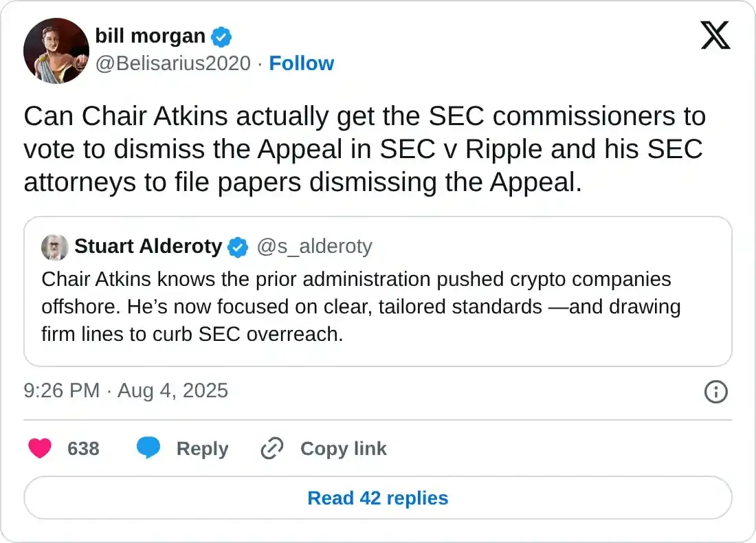Open the 9:26 PM Aug 4, 2025 timestamp
Viewport: 756px width, 543px height.
pyautogui.click(x=126, y=391)
